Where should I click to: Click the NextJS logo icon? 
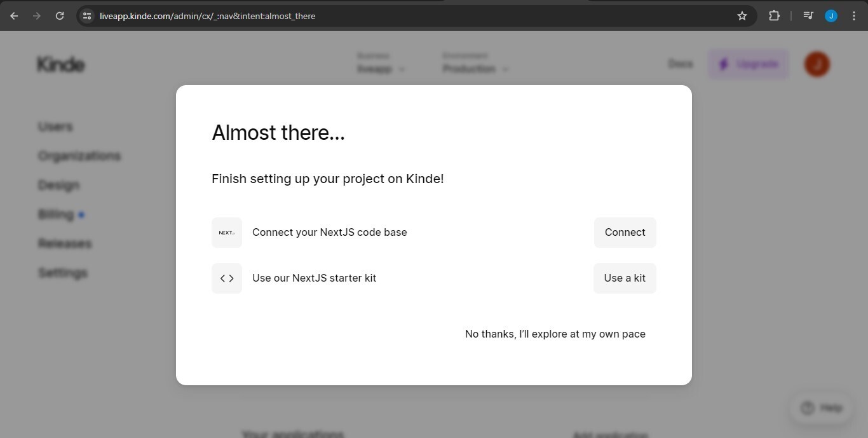pyautogui.click(x=227, y=233)
